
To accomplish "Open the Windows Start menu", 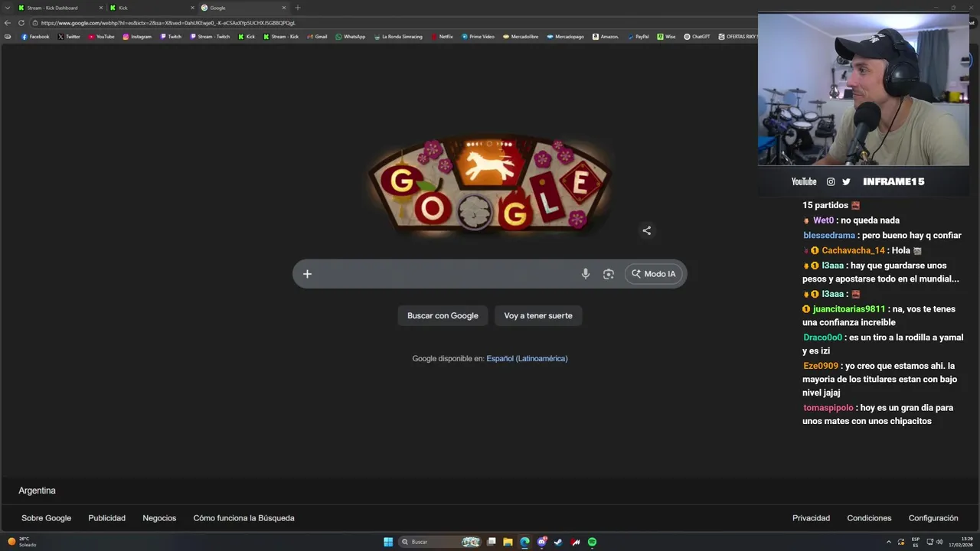I will pyautogui.click(x=388, y=542).
